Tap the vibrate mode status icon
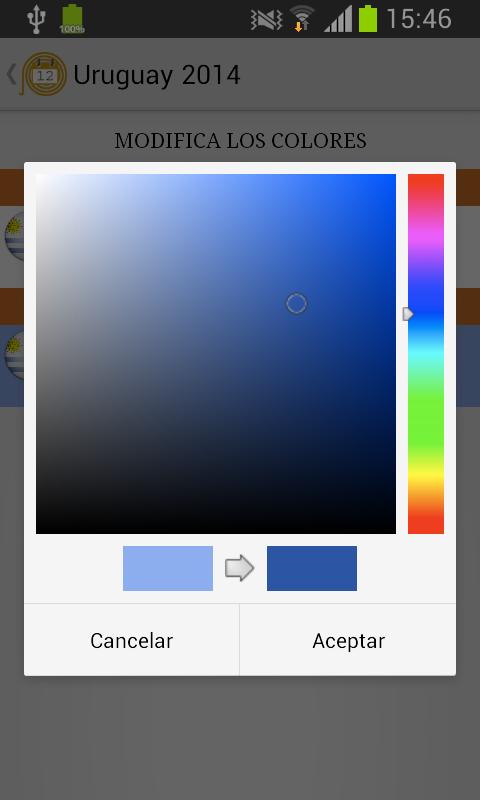Image resolution: width=480 pixels, height=800 pixels. coord(266,20)
